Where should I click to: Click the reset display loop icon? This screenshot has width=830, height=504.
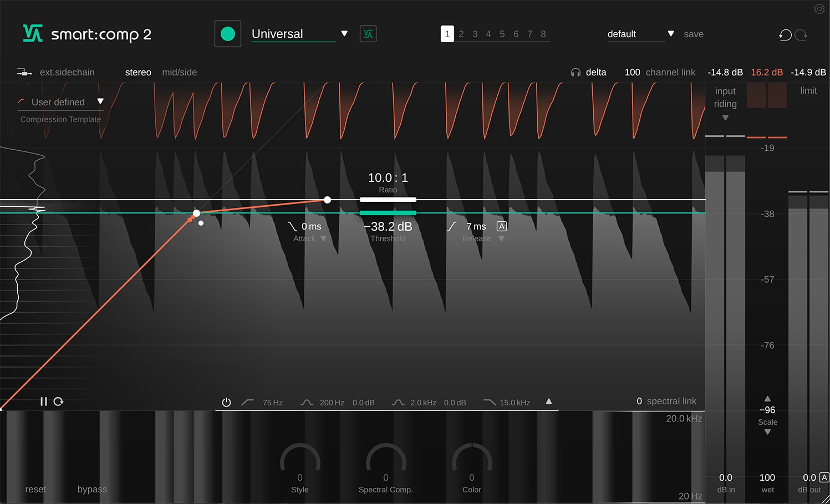click(x=58, y=401)
